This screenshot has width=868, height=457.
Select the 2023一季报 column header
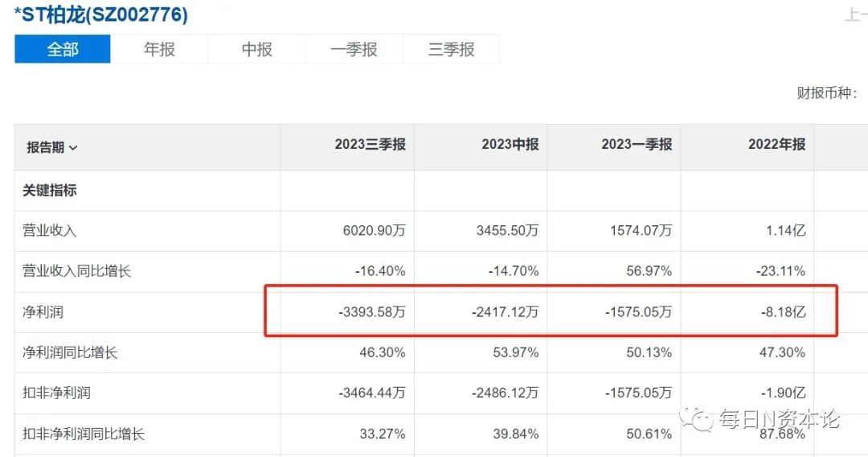(636, 145)
